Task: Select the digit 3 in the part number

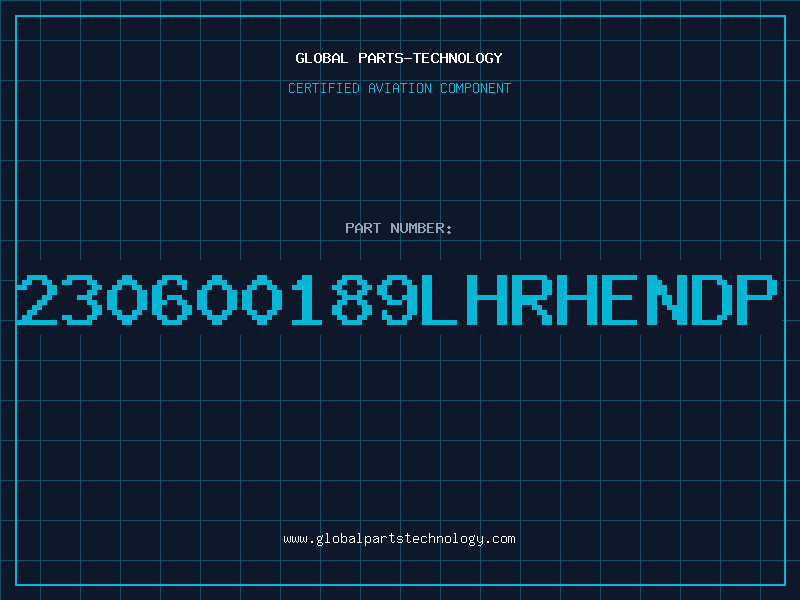Action: pyautogui.click(x=82, y=299)
